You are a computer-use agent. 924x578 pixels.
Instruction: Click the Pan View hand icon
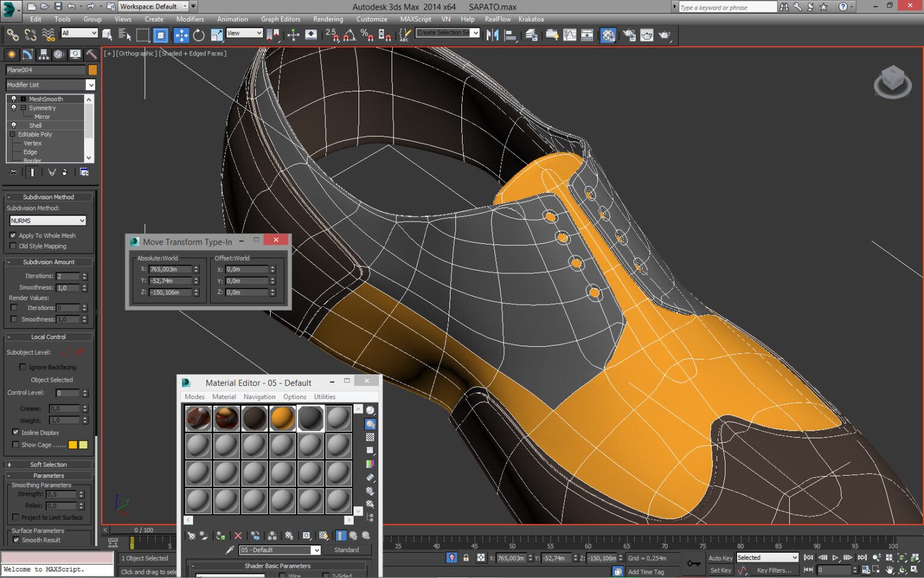(889, 570)
